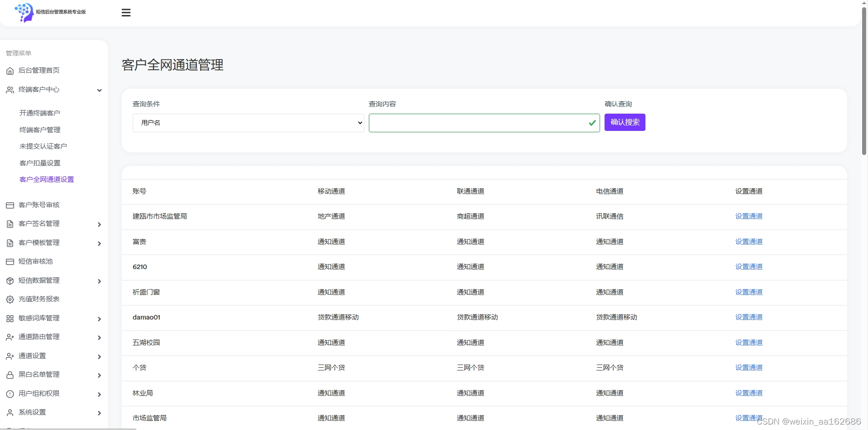Image resolution: width=868 pixels, height=430 pixels.
Task: Click the 移动通道 column header
Action: [x=331, y=191]
